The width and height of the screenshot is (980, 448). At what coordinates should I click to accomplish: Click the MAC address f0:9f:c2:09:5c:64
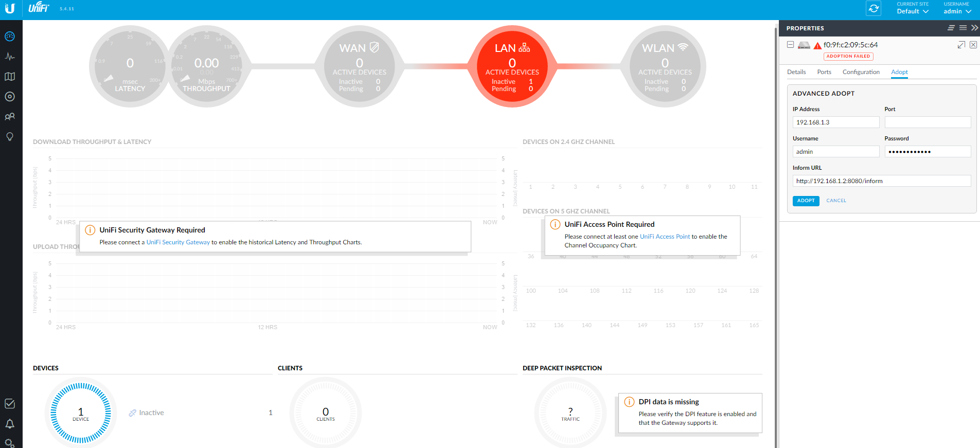tap(850, 45)
